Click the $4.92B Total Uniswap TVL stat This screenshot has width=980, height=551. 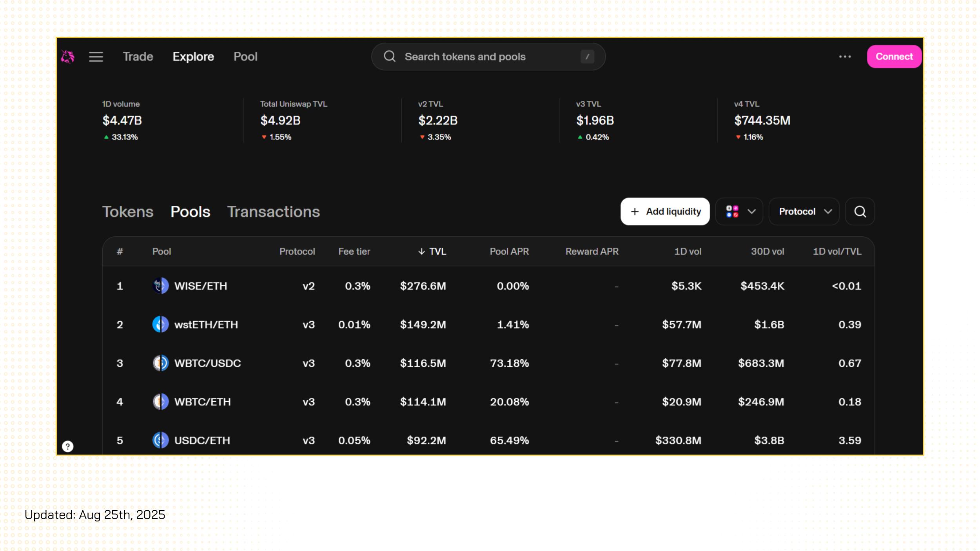281,120
